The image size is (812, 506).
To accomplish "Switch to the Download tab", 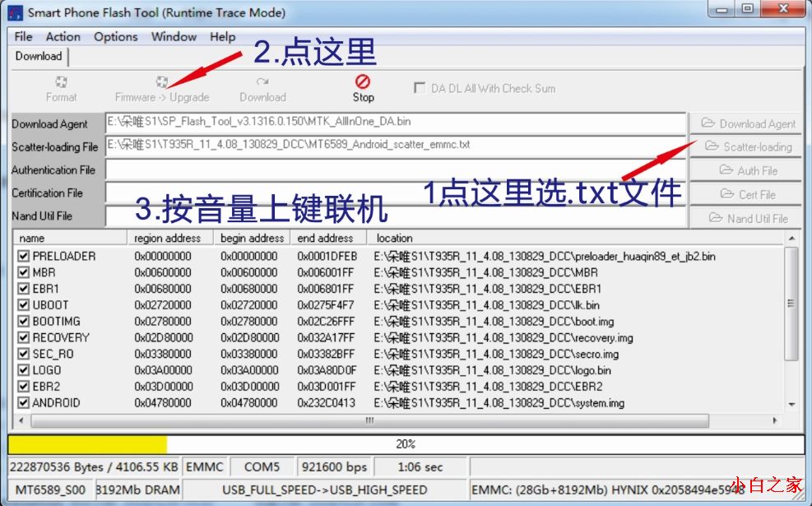I will tap(39, 57).
